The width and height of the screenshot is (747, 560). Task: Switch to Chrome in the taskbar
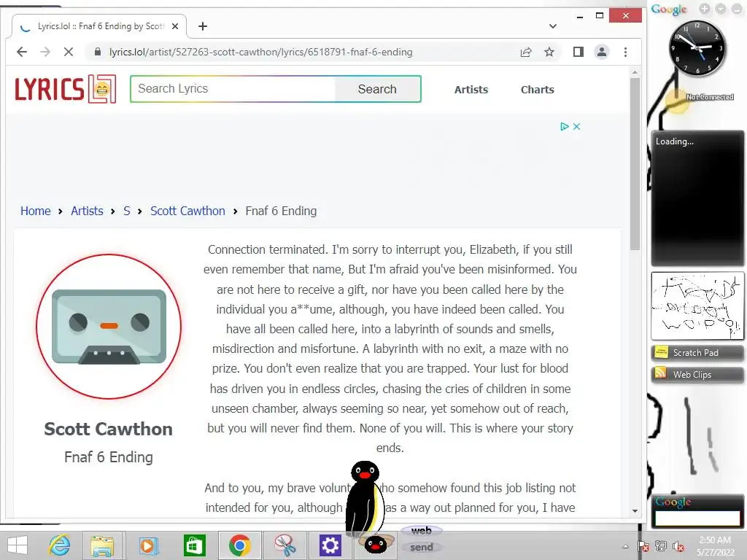point(239,545)
